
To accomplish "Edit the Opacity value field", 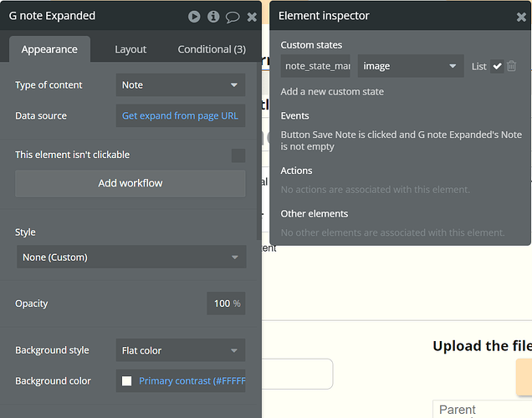I will coord(226,303).
